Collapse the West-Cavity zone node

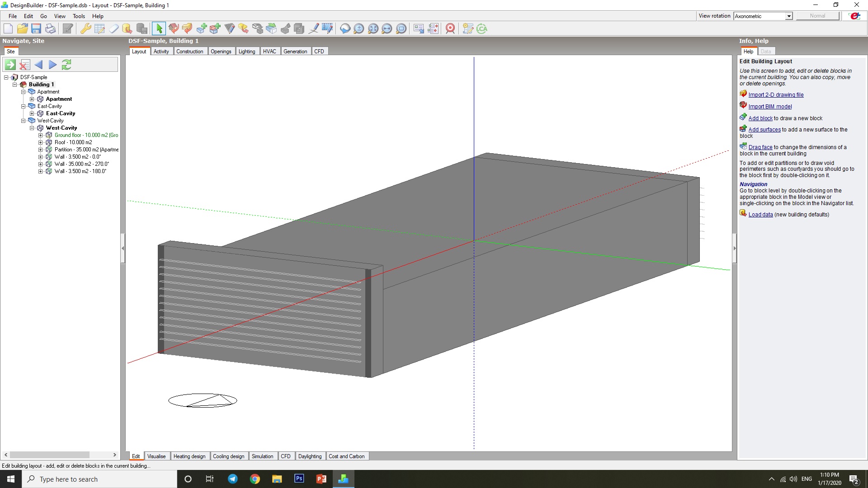click(32, 128)
